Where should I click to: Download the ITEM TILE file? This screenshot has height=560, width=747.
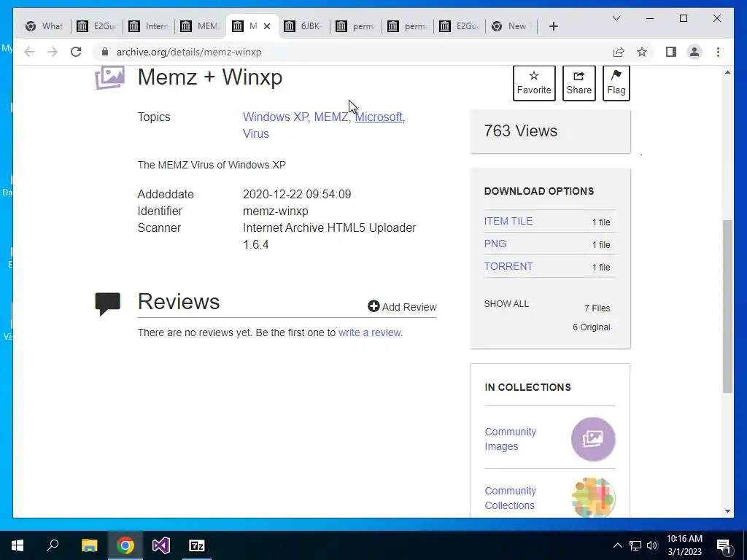tap(508, 221)
